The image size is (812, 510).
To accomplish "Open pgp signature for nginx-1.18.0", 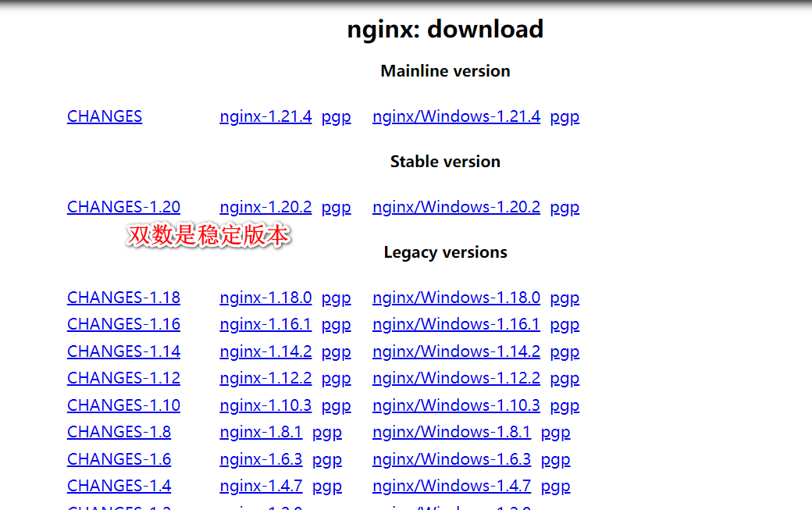I will tap(336, 298).
